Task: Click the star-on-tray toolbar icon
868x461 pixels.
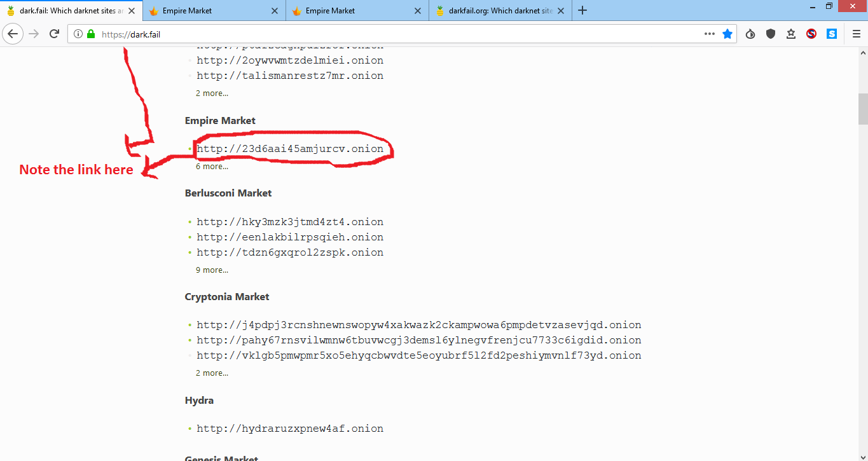Action: pos(791,34)
